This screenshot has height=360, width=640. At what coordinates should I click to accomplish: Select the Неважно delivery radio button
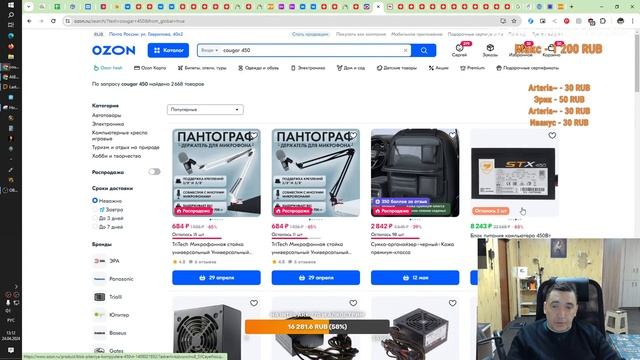click(95, 200)
